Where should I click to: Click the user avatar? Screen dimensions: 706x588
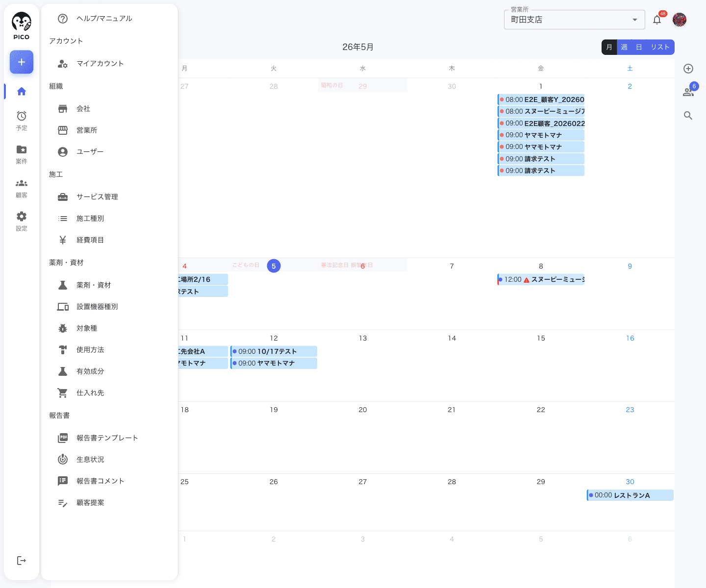pyautogui.click(x=680, y=20)
